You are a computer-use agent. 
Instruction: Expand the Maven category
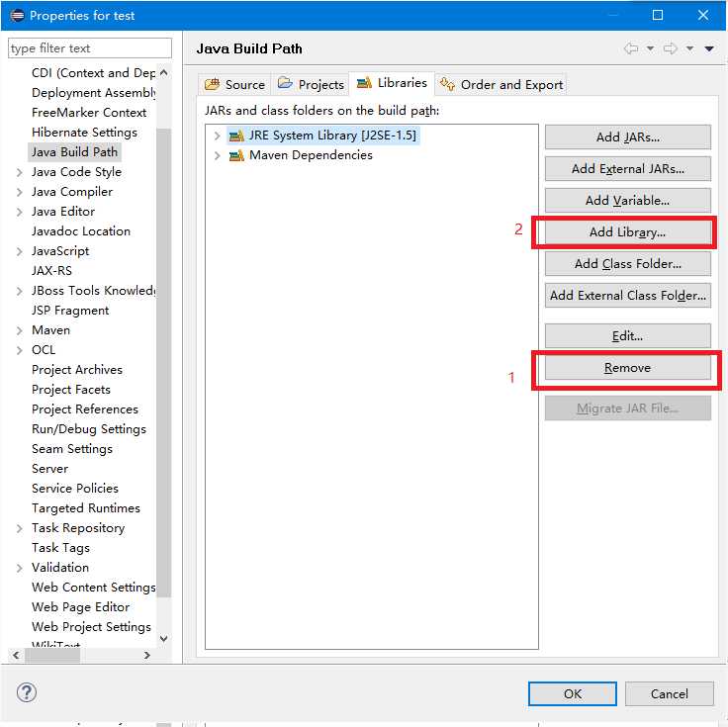click(19, 330)
